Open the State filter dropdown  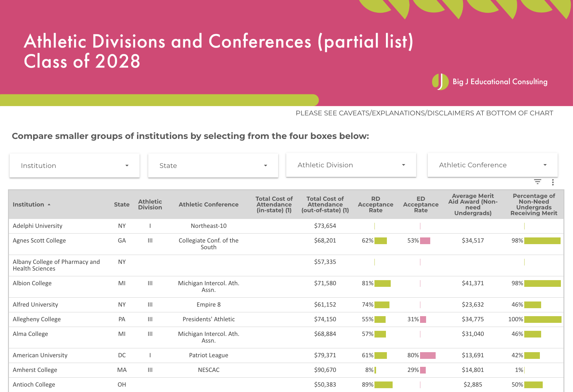pyautogui.click(x=213, y=165)
